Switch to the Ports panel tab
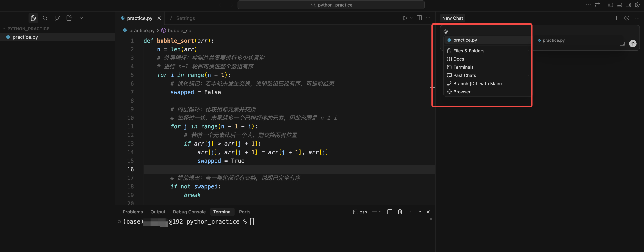The width and height of the screenshot is (644, 252). point(244,212)
